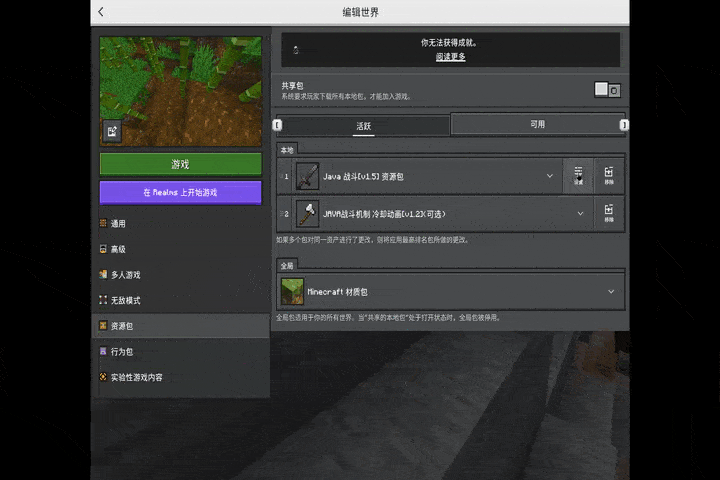Click the 本地 section label
The image size is (720, 480).
click(x=287, y=150)
